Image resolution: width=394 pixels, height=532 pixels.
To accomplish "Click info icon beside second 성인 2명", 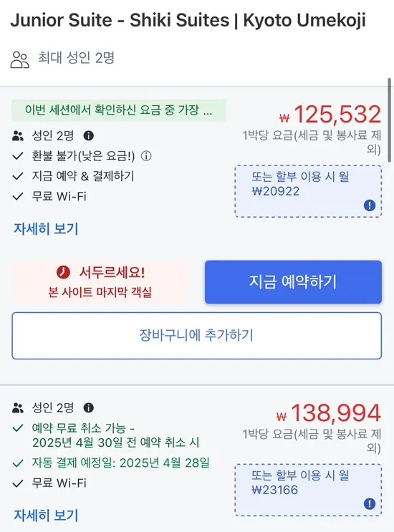I will pyautogui.click(x=89, y=407).
